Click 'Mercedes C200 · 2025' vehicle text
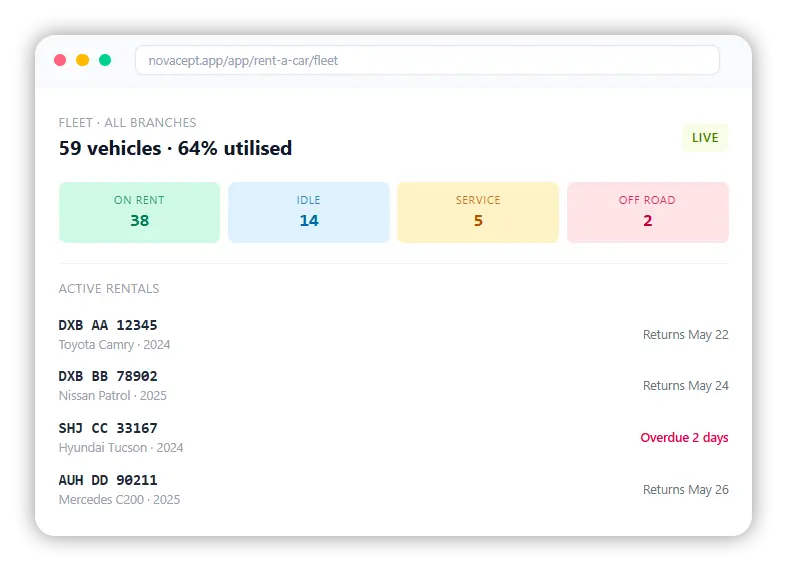This screenshot has width=788, height=572. [119, 500]
